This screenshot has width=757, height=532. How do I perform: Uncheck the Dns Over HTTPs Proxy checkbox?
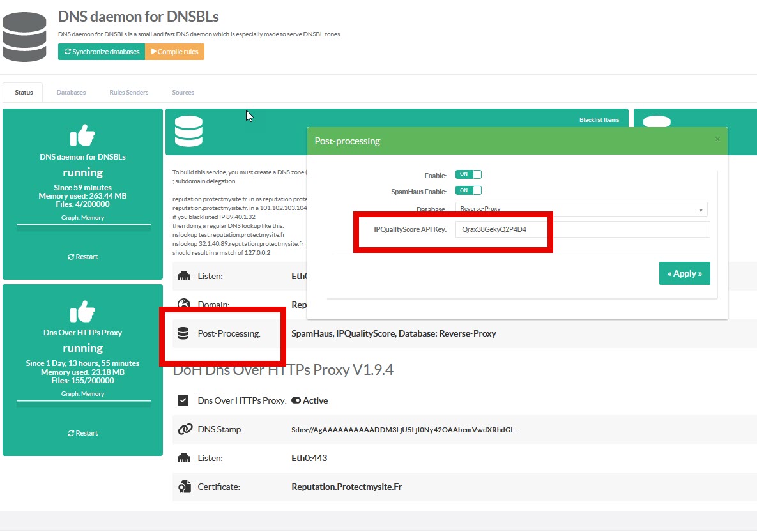[183, 400]
